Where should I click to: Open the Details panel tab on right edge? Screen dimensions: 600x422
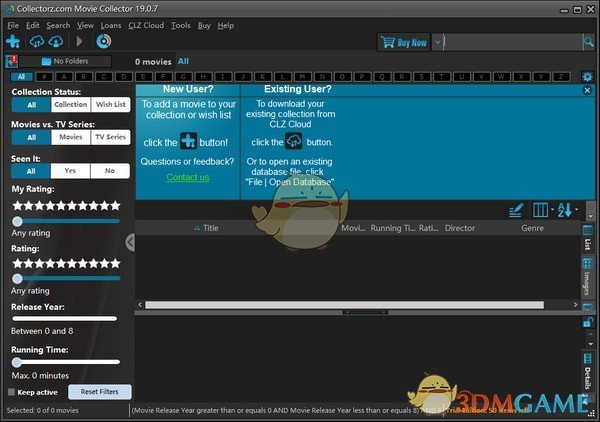tap(587, 370)
